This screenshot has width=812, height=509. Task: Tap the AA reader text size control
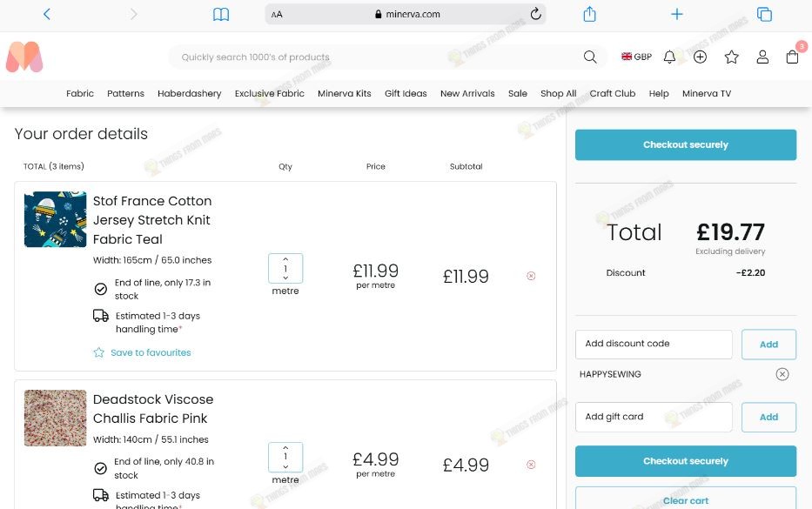(x=277, y=15)
